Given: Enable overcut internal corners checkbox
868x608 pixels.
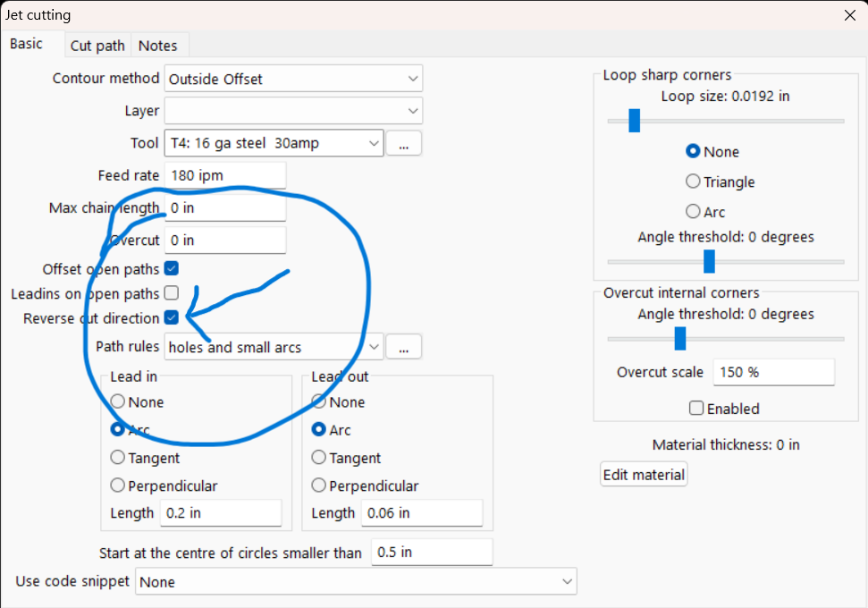Looking at the screenshot, I should coord(696,408).
